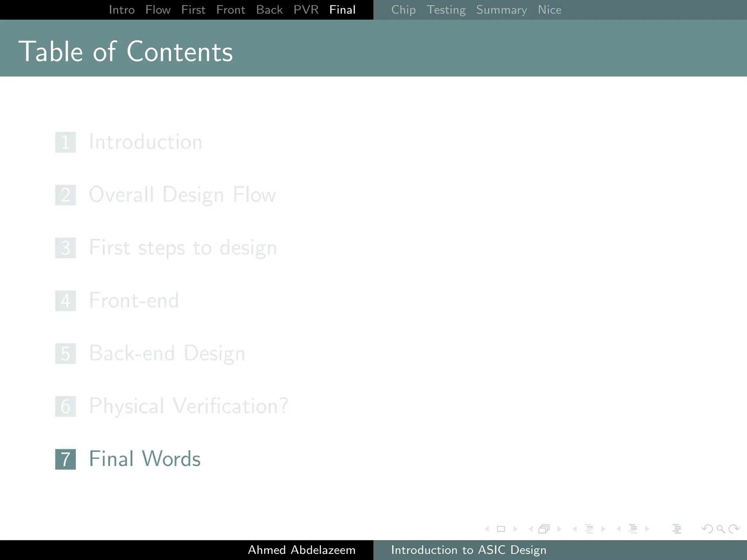
Task: Open Overall Design Flow contents entry
Action: [x=182, y=195]
